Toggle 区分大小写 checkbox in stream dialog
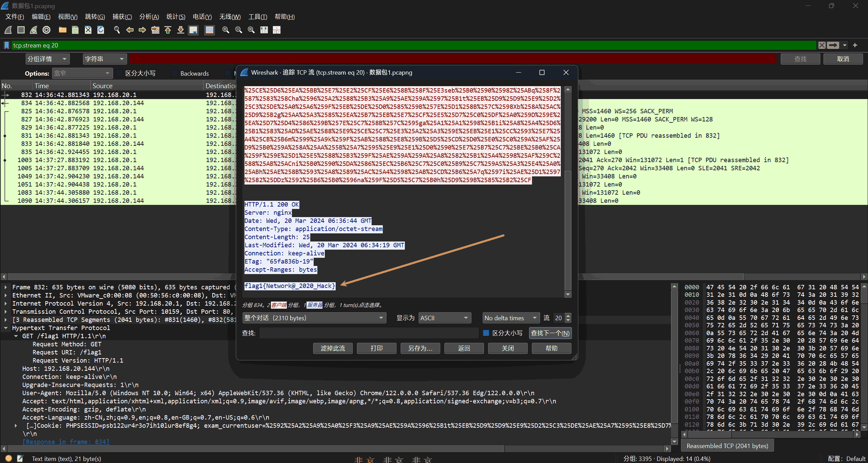Image resolution: width=868 pixels, height=463 pixels. tap(486, 333)
